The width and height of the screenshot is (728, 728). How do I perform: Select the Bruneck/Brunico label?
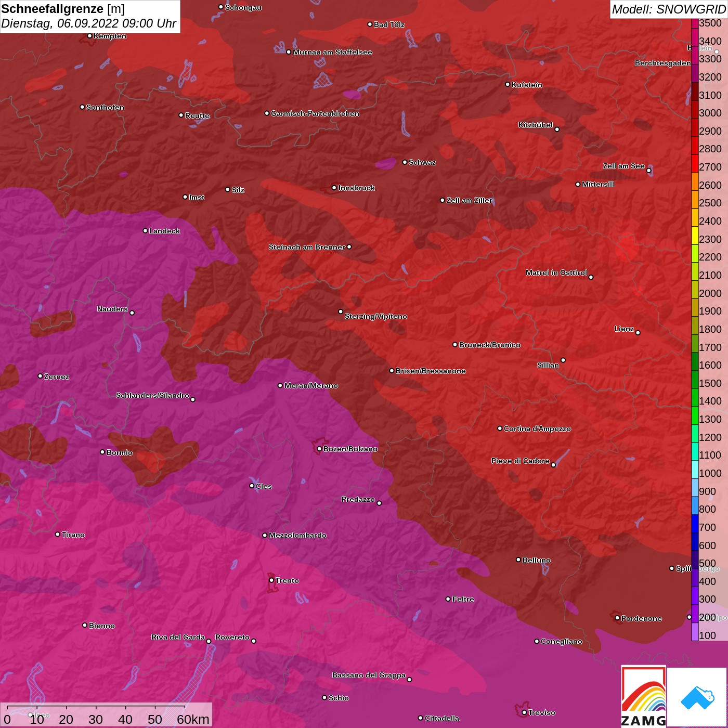point(489,345)
